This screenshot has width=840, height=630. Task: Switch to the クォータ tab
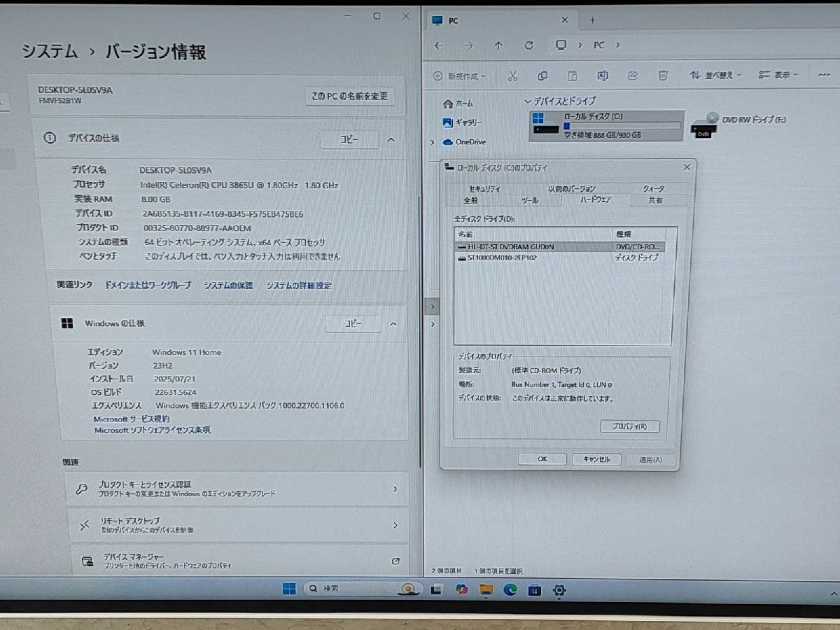pyautogui.click(x=654, y=189)
